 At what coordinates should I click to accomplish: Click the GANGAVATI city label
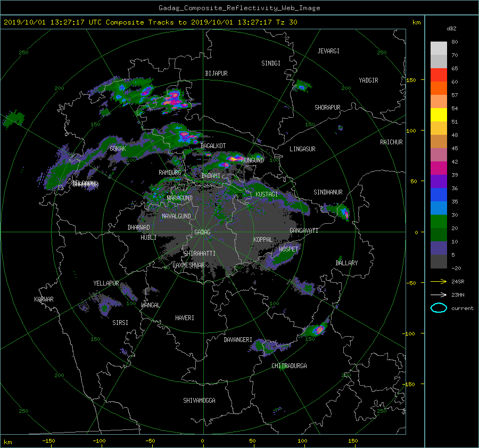point(304,230)
